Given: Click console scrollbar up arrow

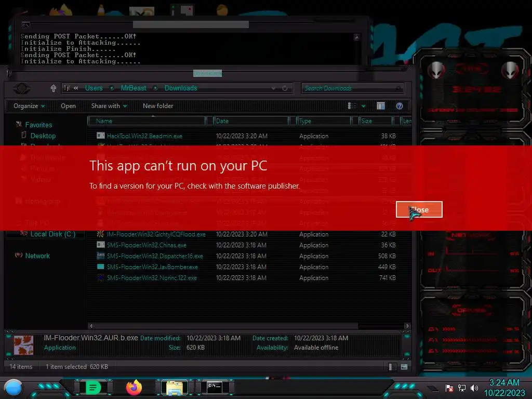Looking at the screenshot, I should [x=356, y=37].
